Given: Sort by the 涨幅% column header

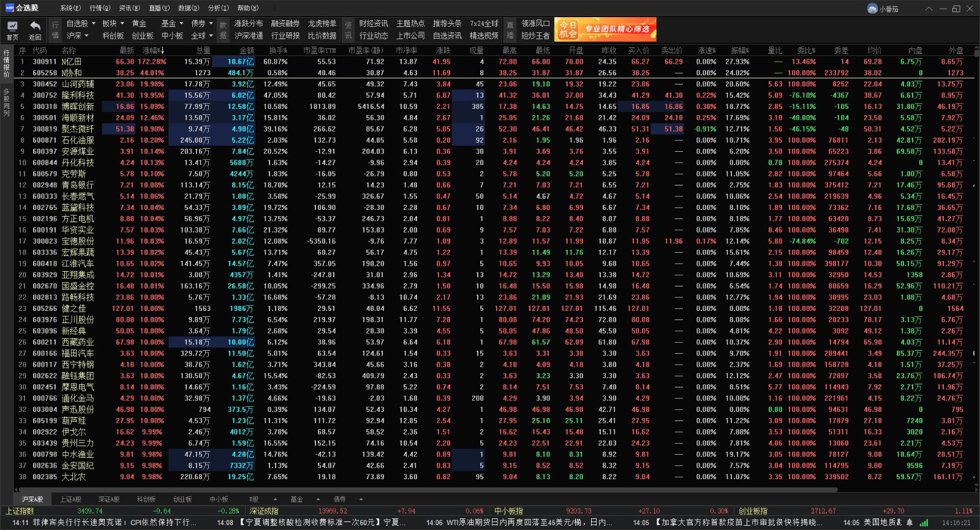Looking at the screenshot, I should [153, 50].
